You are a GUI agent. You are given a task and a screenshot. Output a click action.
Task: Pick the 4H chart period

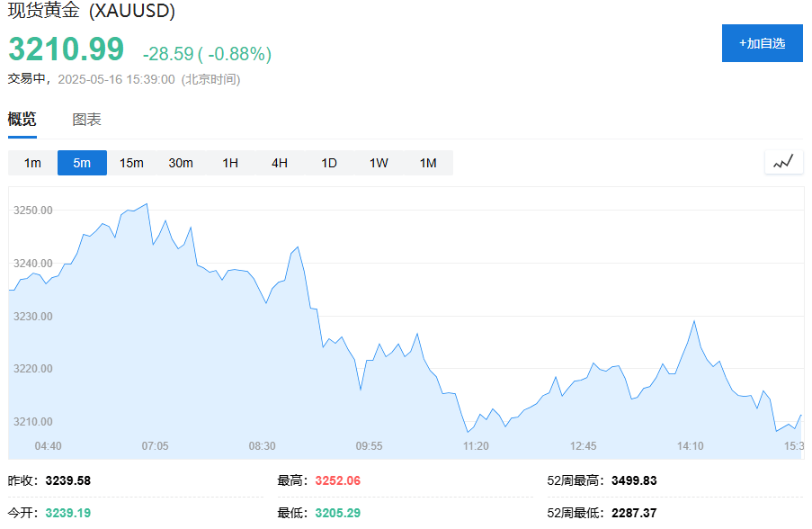pyautogui.click(x=280, y=163)
